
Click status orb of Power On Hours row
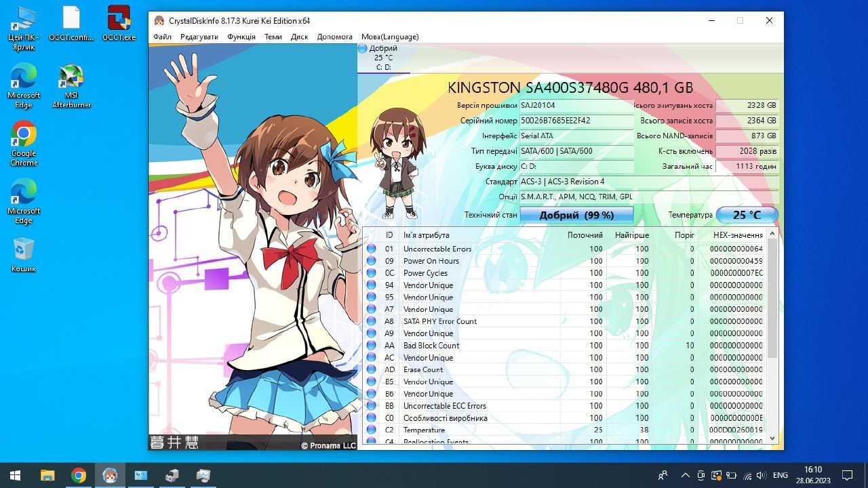(371, 261)
